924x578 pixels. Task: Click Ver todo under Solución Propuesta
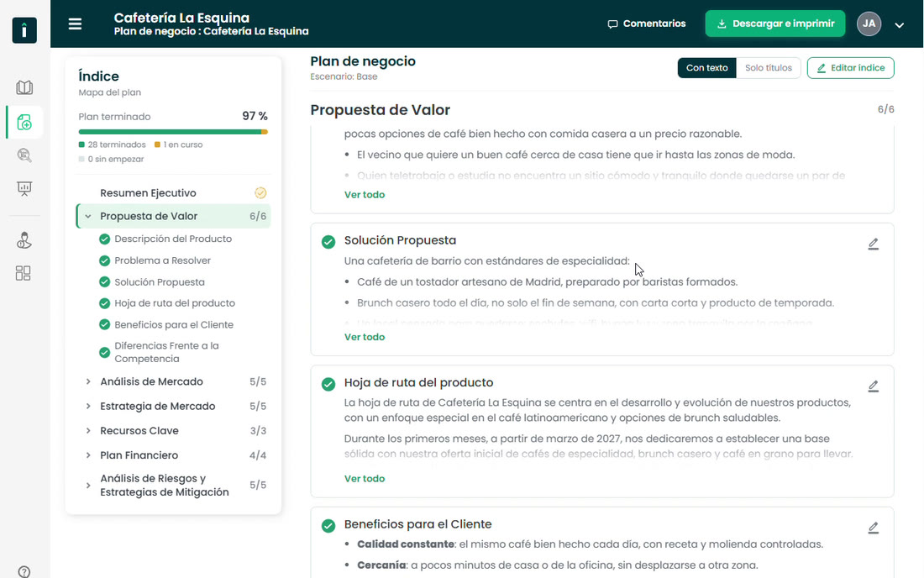pyautogui.click(x=365, y=337)
